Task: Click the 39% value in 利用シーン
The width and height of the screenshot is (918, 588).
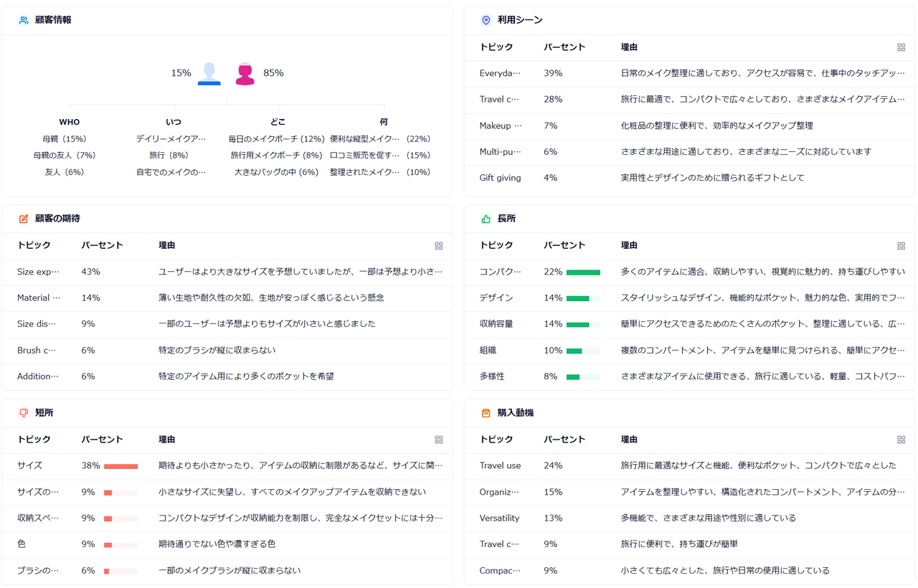Action: point(553,73)
